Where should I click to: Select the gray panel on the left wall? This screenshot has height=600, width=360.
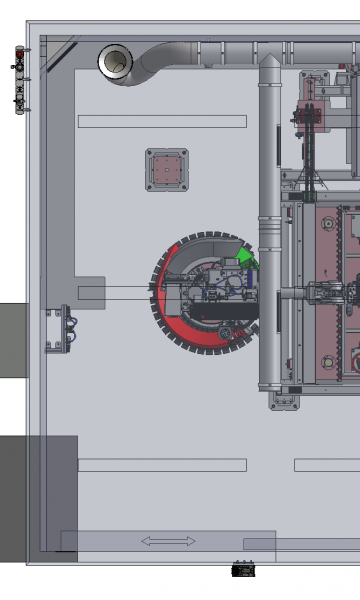pos(14,341)
